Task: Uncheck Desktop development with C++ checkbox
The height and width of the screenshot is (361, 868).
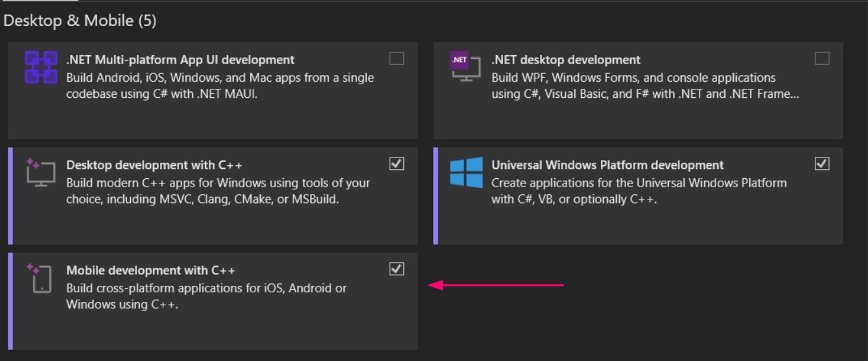Action: [x=397, y=164]
